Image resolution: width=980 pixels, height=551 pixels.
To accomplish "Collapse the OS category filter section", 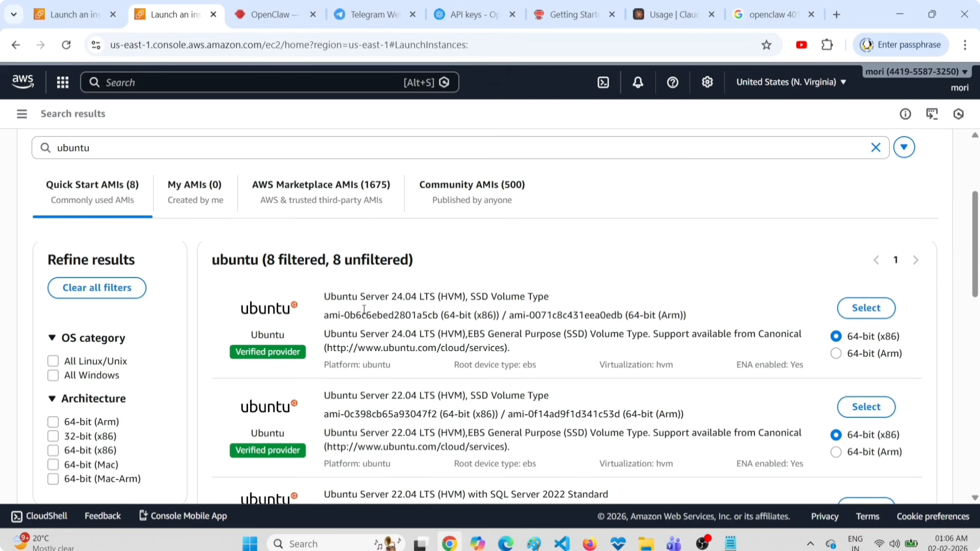I will click(52, 338).
